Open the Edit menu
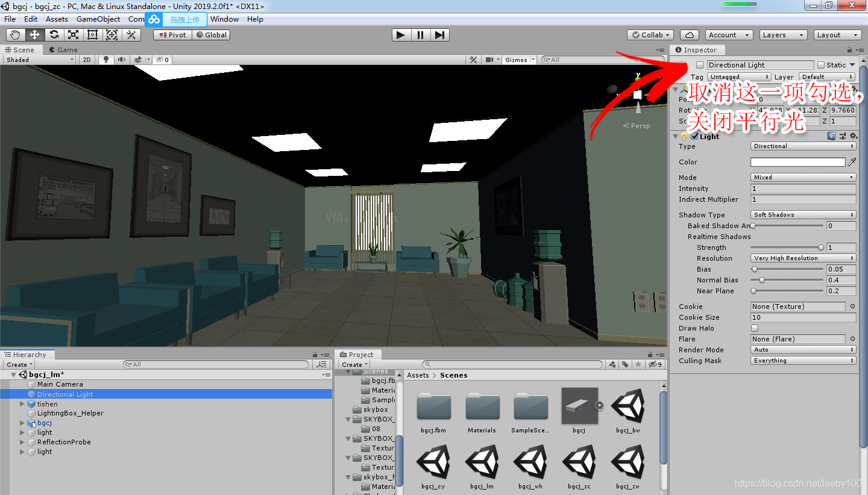 coord(31,19)
